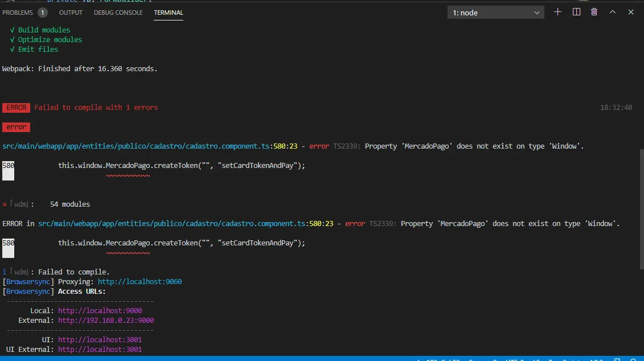Image resolution: width=644 pixels, height=361 pixels.
Task: Click the red uppercase ERROR badge
Action: 16,108
